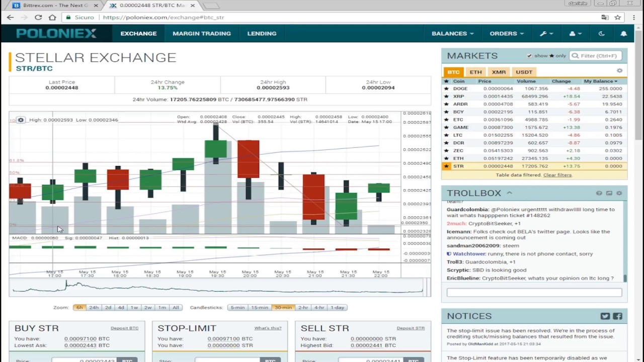Image resolution: width=644 pixels, height=362 pixels.
Task: Click the Deposit BTC link
Action: (124, 328)
